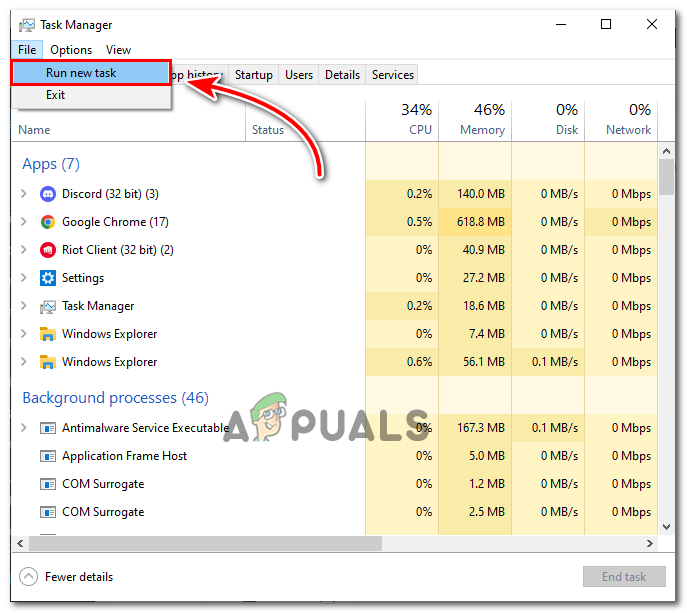Click the horizontal scrollbar right arrow
Viewport: 687px width, 613px height.
click(650, 544)
